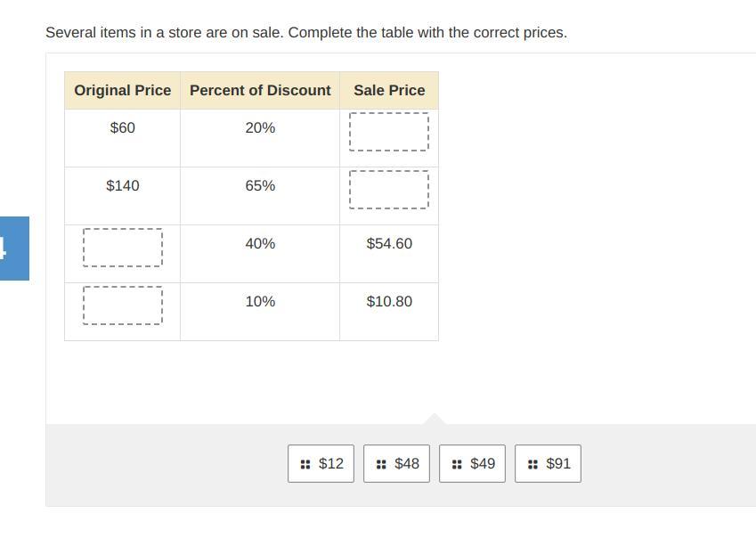Click the $140 original price cell
The height and width of the screenshot is (538, 756).
[123, 186]
